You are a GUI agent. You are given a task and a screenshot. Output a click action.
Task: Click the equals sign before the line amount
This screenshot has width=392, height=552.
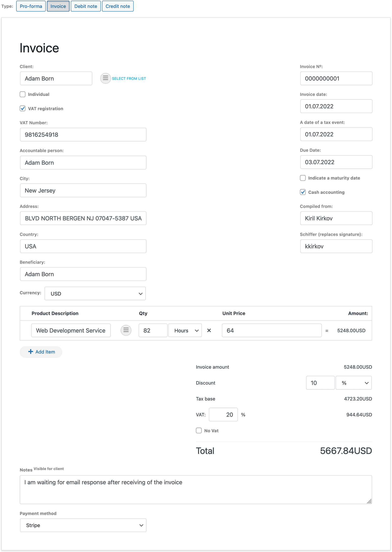coord(327,330)
